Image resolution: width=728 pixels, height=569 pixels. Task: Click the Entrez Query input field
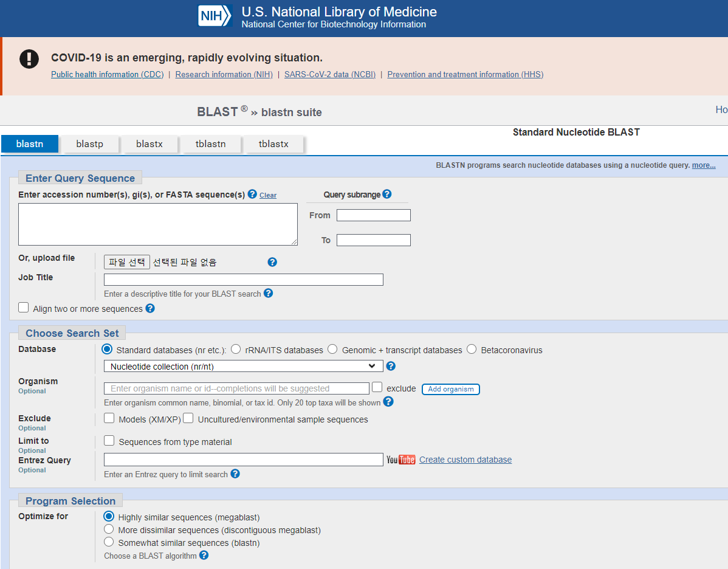[244, 460]
